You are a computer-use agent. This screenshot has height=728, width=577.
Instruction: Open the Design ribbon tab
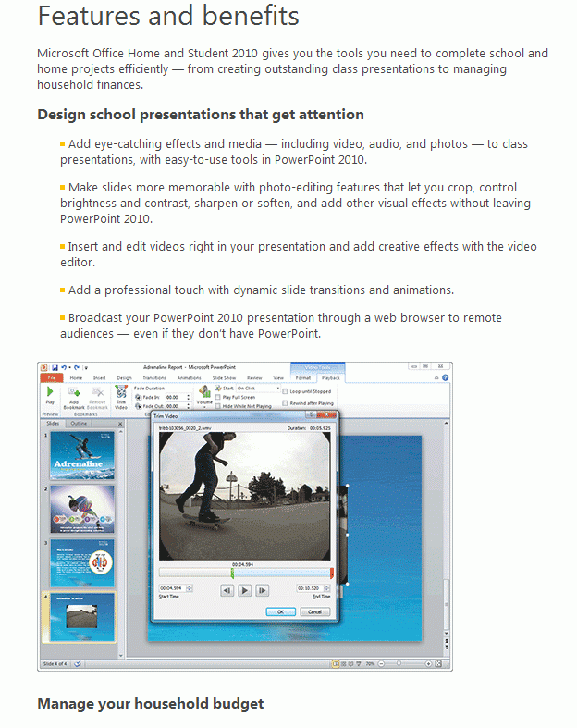coord(124,378)
